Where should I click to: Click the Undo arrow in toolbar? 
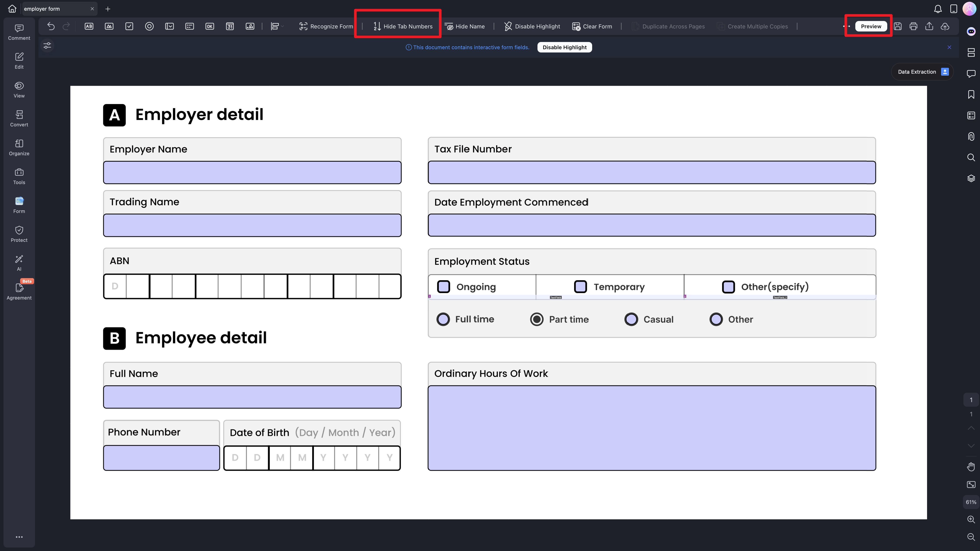pos(51,26)
